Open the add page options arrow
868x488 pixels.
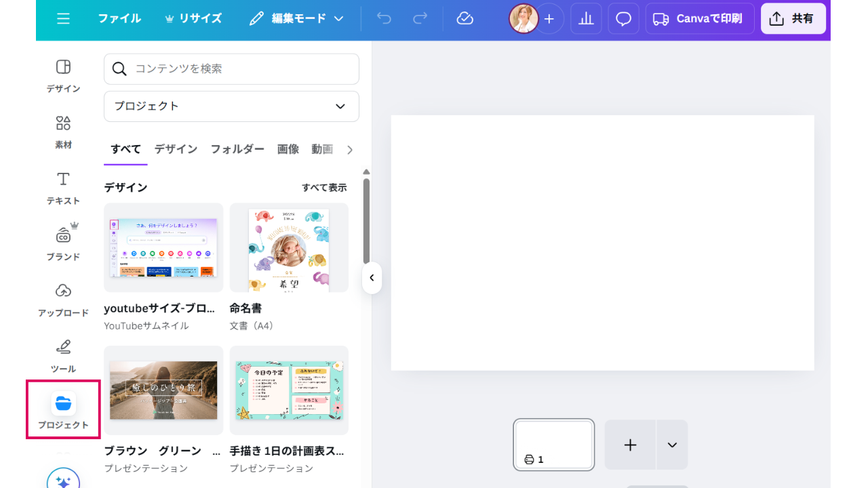pos(672,445)
